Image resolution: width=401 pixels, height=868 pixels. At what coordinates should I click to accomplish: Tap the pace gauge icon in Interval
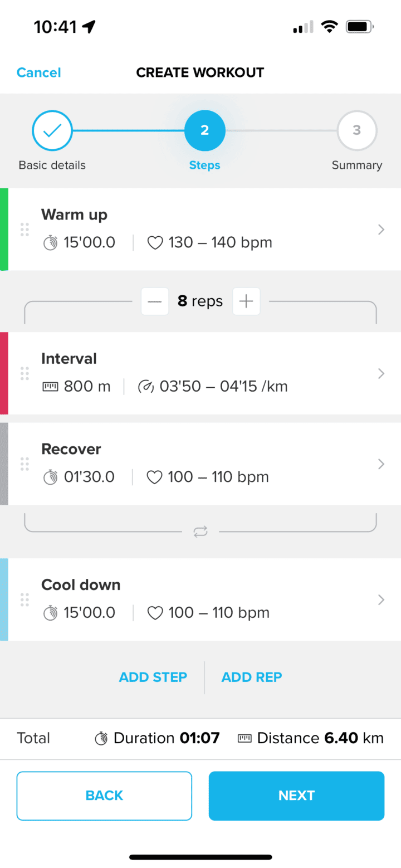pos(146,387)
